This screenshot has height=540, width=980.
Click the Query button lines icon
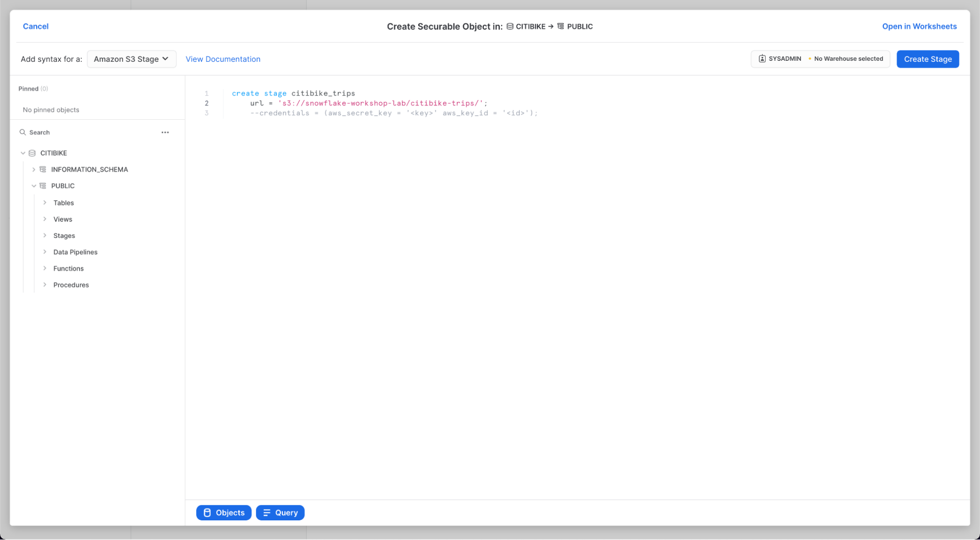click(267, 513)
